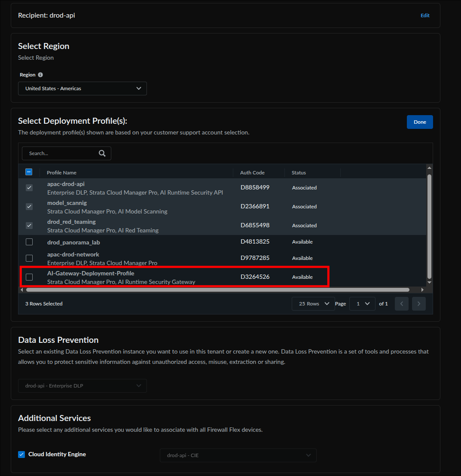Click the horizontal table scrollbar
The height and width of the screenshot is (476, 461).
[x=218, y=290]
